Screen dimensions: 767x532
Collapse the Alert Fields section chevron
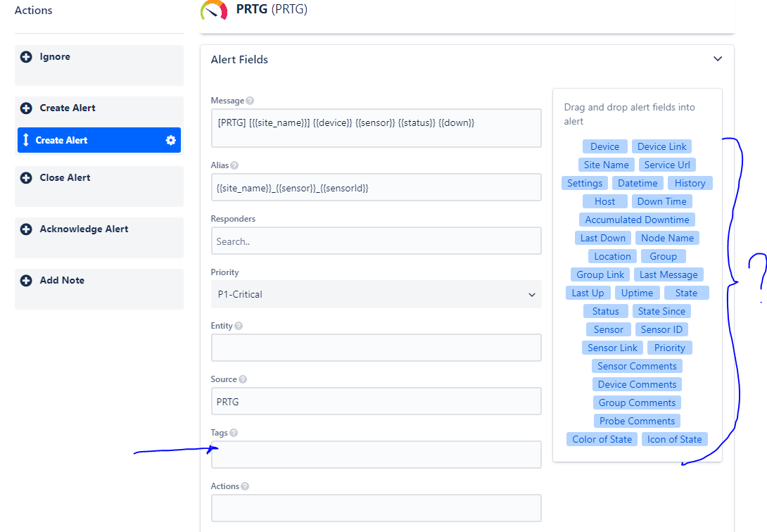718,59
